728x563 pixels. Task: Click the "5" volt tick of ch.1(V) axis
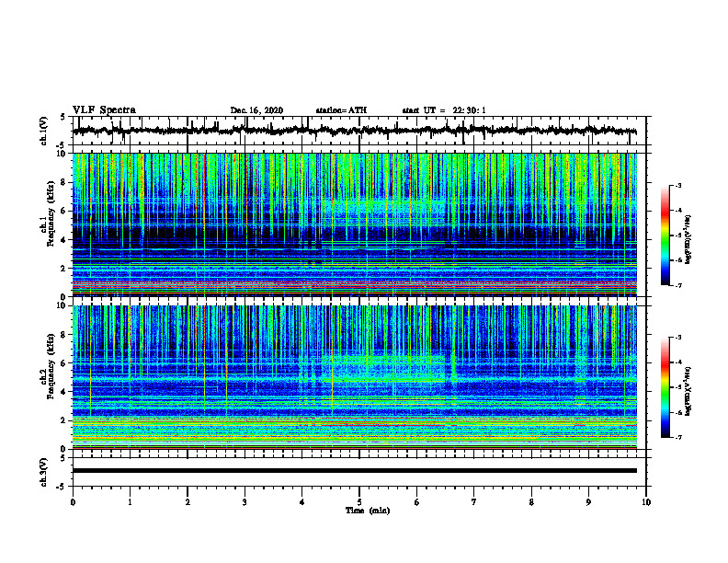click(x=63, y=117)
